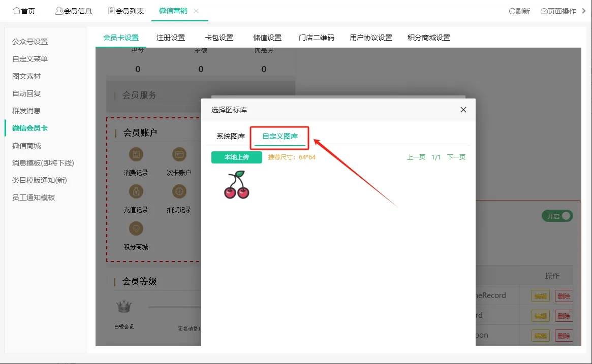This screenshot has height=364, width=592.
Task: Click the 次卡账户 card icon
Action: tap(179, 154)
